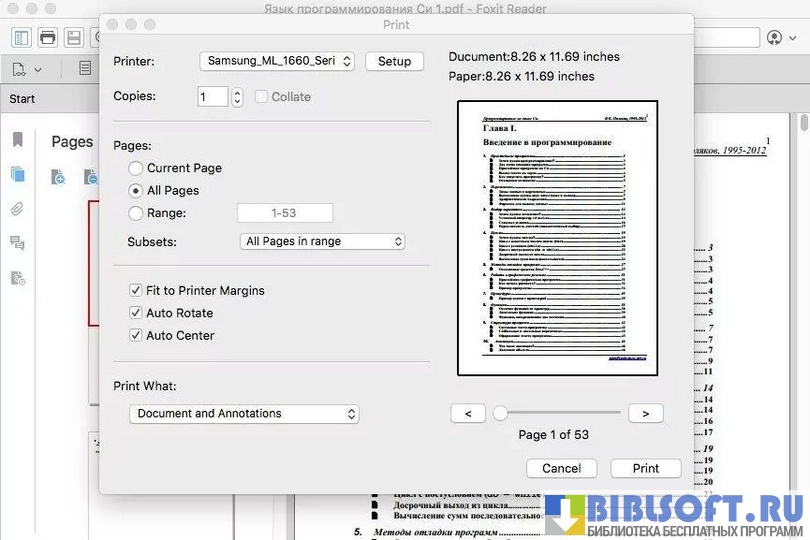810x540 pixels.
Task: Open the Printer selection dropdown
Action: tap(277, 61)
